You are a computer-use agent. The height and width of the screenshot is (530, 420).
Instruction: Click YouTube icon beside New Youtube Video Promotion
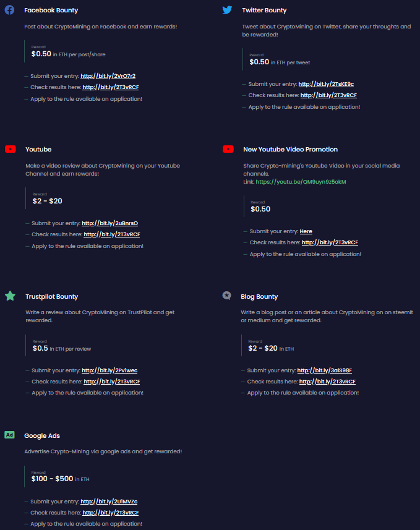tap(228, 149)
